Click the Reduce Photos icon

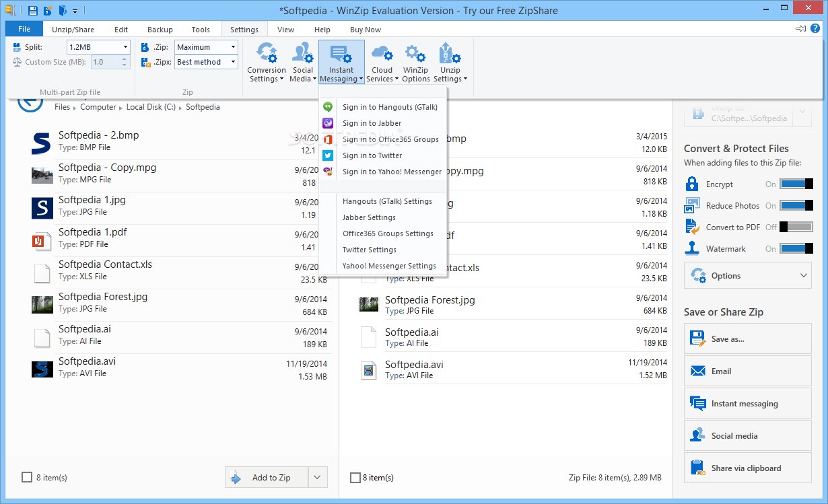(692, 205)
